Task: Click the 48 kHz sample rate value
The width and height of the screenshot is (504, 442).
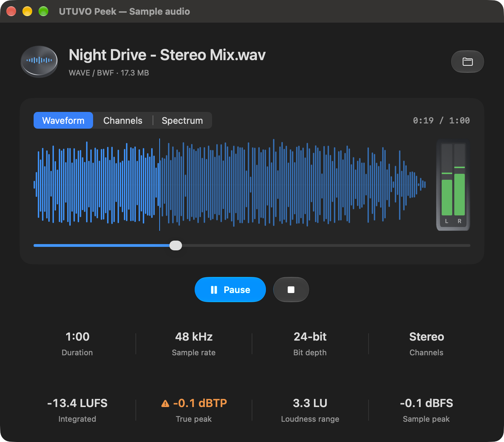Action: point(194,337)
